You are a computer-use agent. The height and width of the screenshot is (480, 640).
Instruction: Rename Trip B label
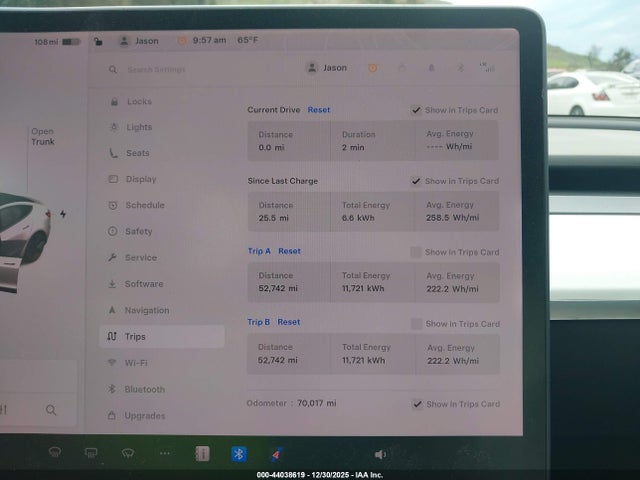(x=258, y=322)
